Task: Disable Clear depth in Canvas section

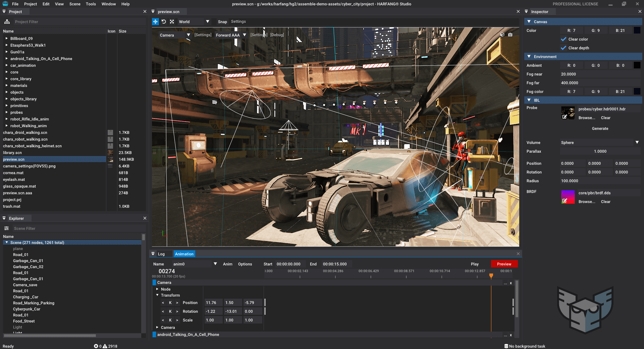Action: pos(563,48)
